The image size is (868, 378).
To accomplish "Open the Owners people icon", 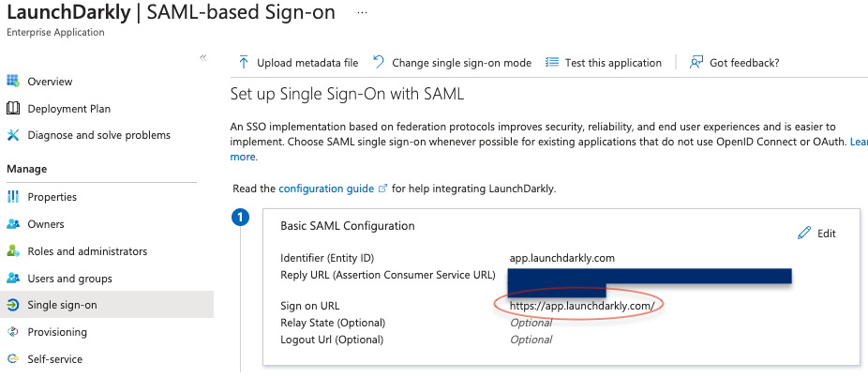I will click(13, 224).
